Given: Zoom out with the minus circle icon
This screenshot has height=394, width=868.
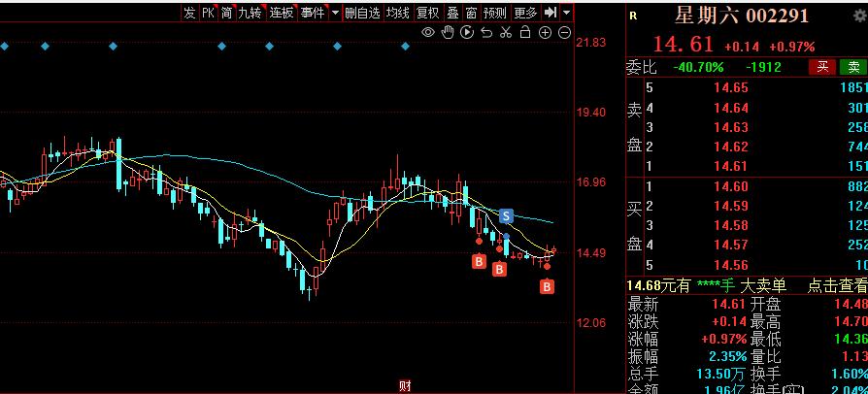Looking at the screenshot, I should (x=564, y=33).
